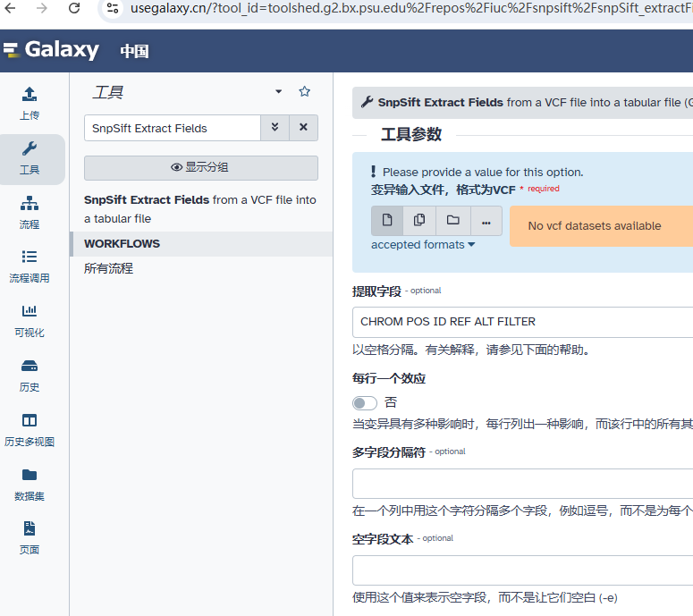Click the 中国 brand text
Viewport: 693px width, 616px height.
click(x=135, y=51)
